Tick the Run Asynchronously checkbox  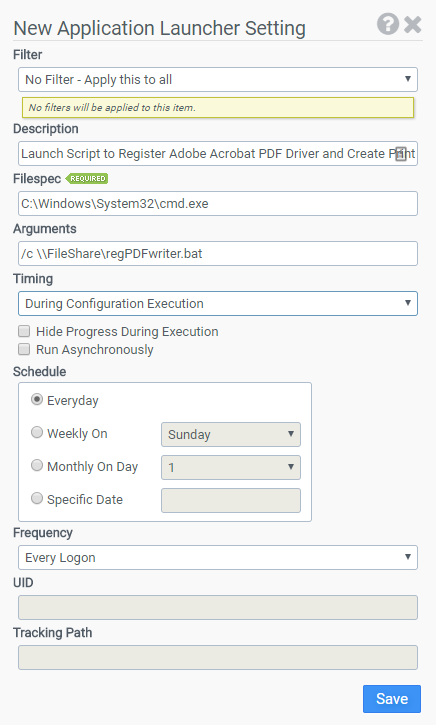point(24,349)
